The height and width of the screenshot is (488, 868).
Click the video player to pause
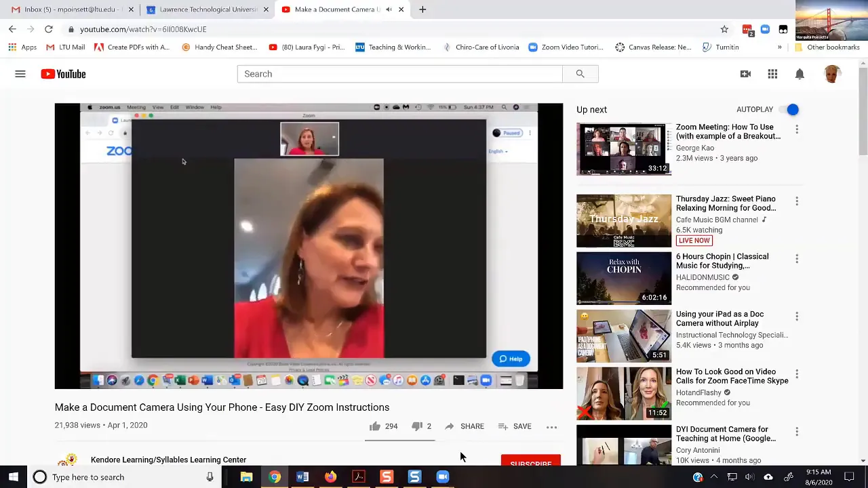coord(309,246)
